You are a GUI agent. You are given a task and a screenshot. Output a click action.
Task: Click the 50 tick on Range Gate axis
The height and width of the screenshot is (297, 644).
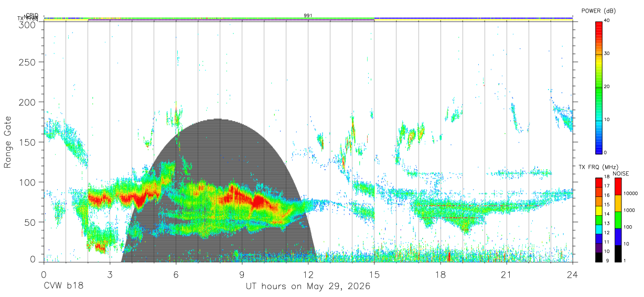(30, 222)
